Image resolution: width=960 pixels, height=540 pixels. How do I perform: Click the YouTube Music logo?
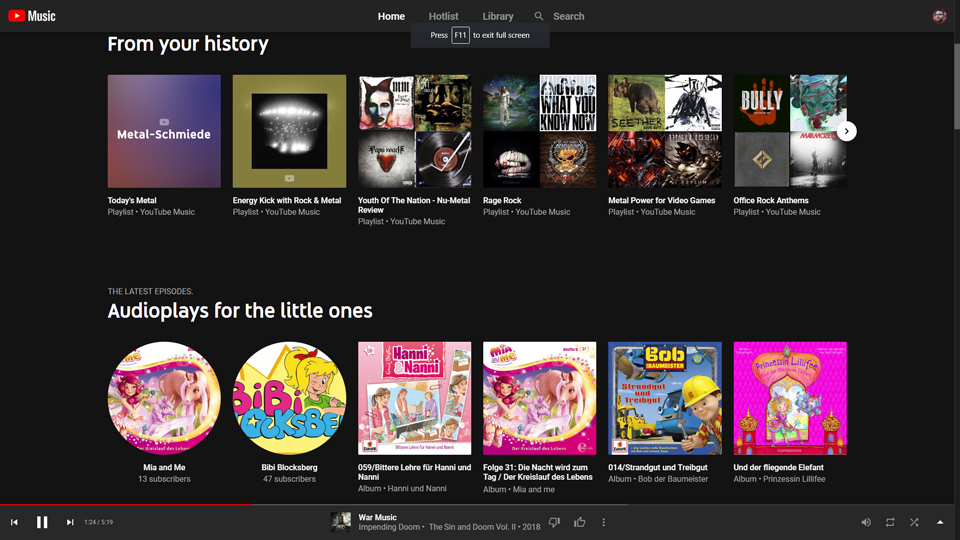pyautogui.click(x=32, y=16)
